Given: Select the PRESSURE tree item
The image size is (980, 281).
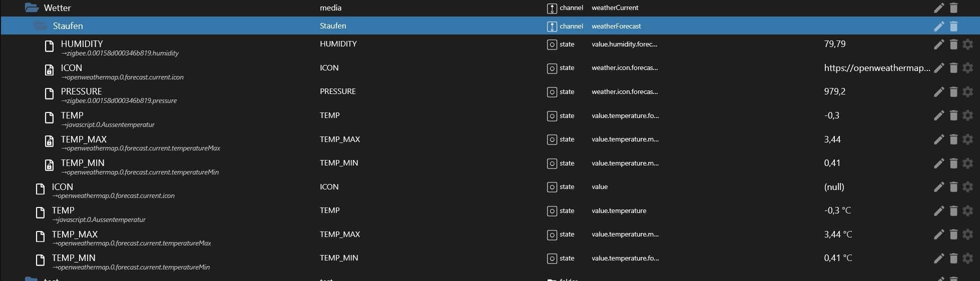Looking at the screenshot, I should [x=81, y=91].
